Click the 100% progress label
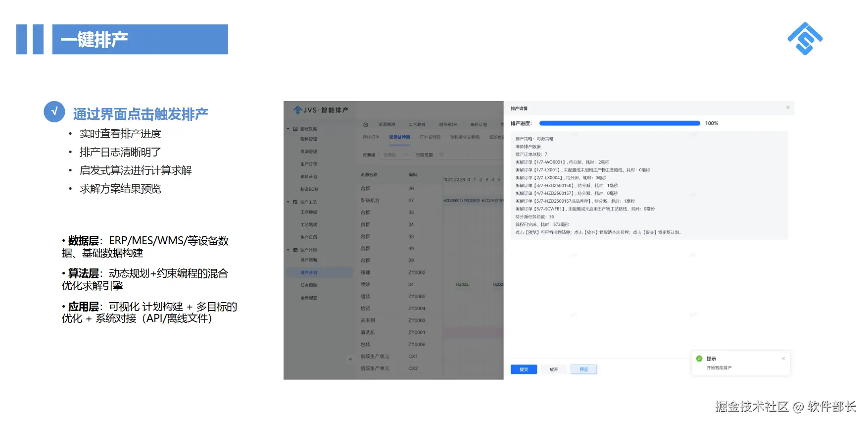The height and width of the screenshot is (425, 868). pyautogui.click(x=712, y=123)
